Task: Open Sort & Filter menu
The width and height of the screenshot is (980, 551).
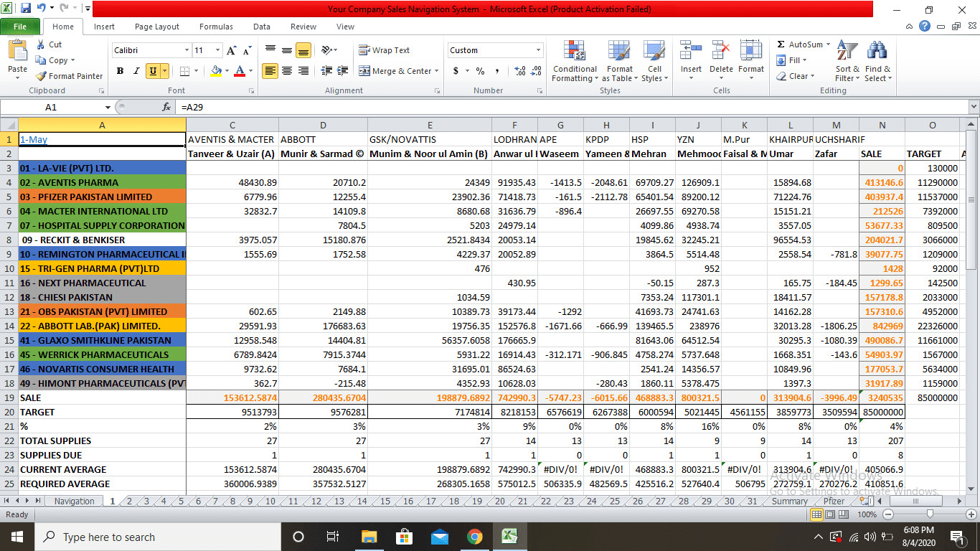Action: [x=847, y=62]
